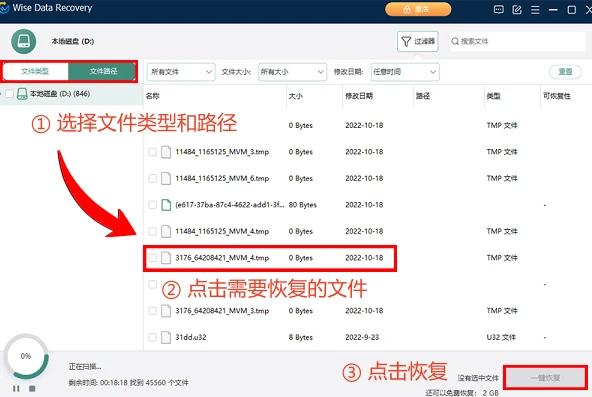Open the all files dropdown
Viewport: 592px width, 397px height.
[x=180, y=72]
